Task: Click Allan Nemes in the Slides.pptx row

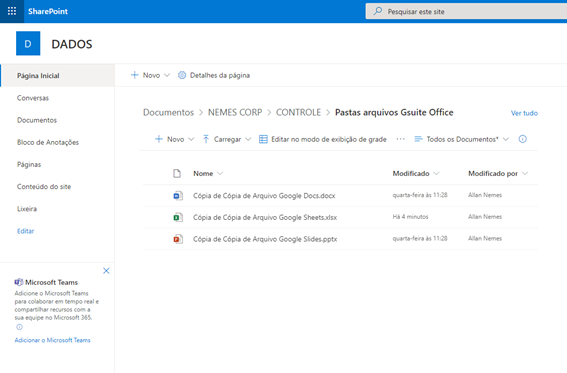Action: point(485,239)
